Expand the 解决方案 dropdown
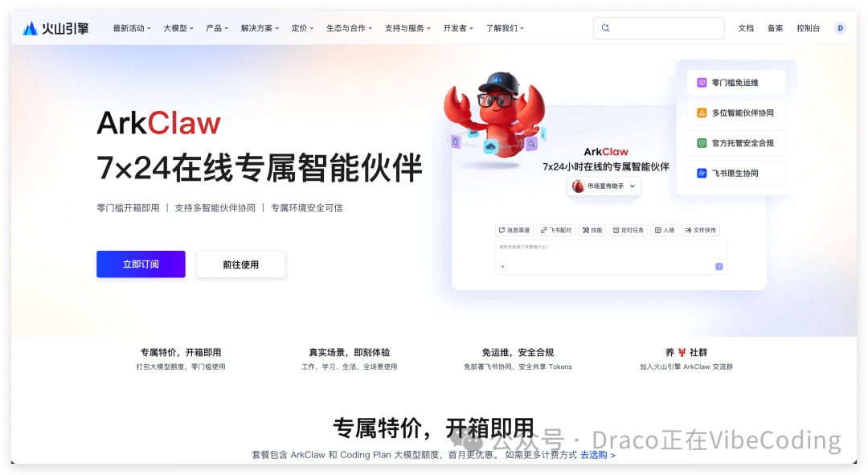The height and width of the screenshot is (475, 868). click(258, 27)
